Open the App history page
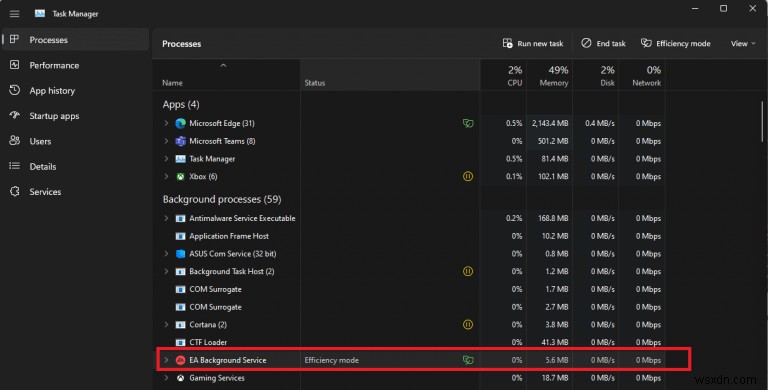This screenshot has height=390, width=768. pos(76,91)
